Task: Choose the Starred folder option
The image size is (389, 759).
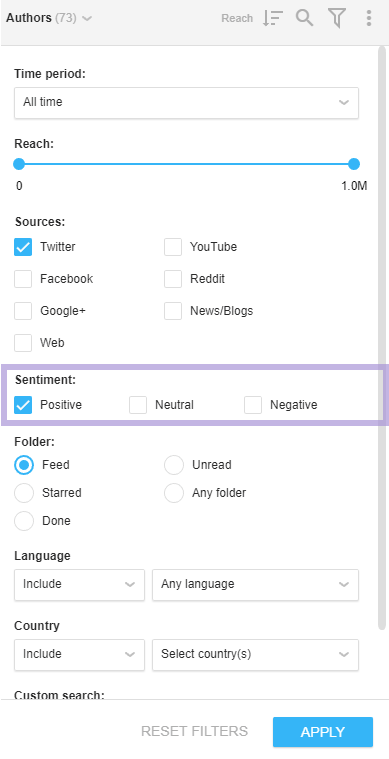Action: click(24, 493)
